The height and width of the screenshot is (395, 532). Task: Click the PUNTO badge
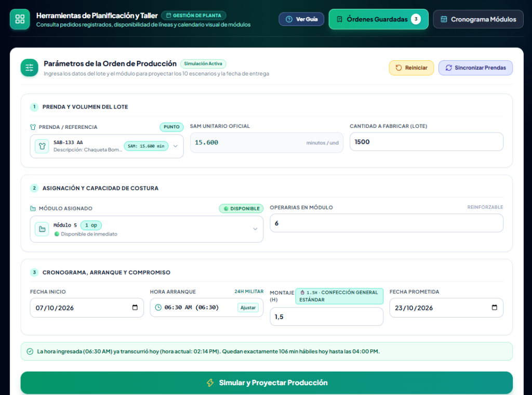click(171, 127)
